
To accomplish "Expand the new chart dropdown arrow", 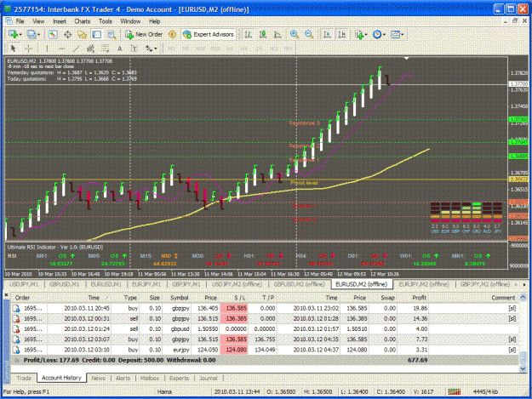I will (x=20, y=35).
